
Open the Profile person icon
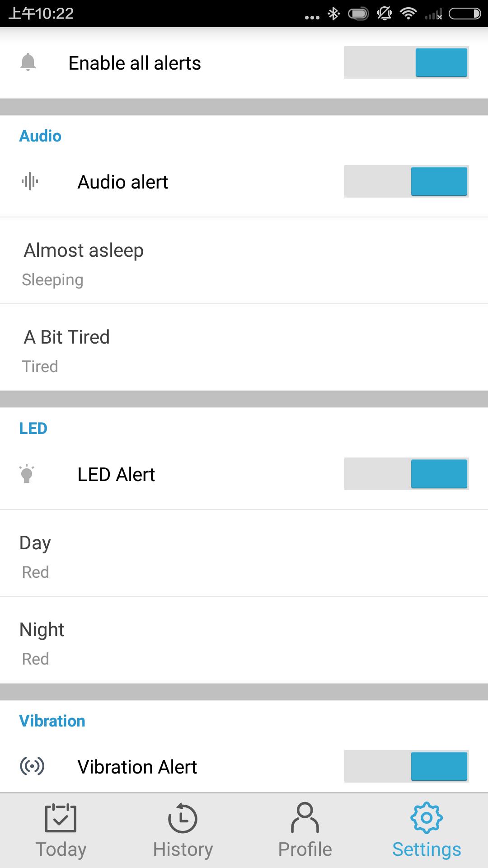tap(305, 817)
